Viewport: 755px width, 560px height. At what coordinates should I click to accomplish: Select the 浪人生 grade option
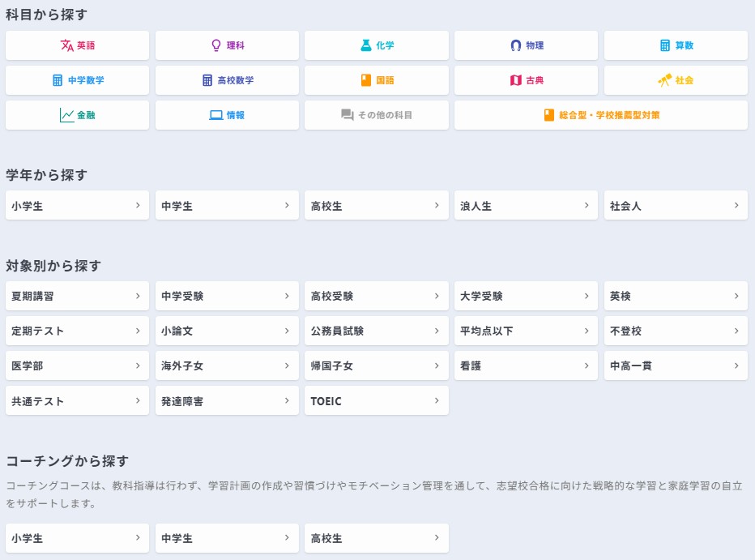[x=526, y=206]
